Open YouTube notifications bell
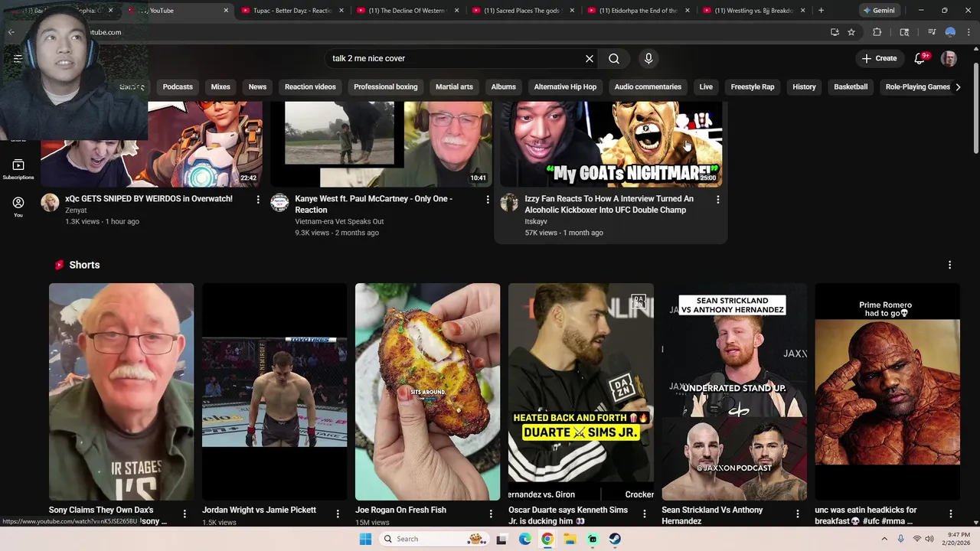980x551 pixels. (920, 58)
